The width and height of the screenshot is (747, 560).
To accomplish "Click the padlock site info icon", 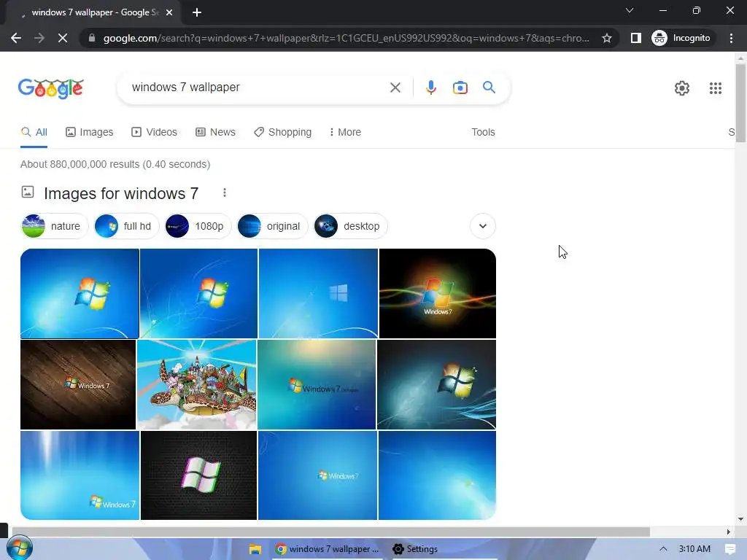I will (92, 38).
